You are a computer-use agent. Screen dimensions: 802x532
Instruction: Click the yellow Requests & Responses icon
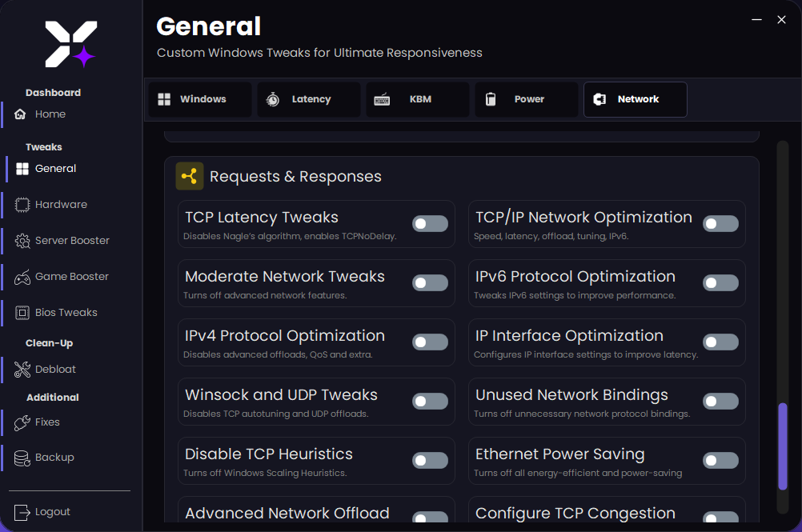coord(189,175)
